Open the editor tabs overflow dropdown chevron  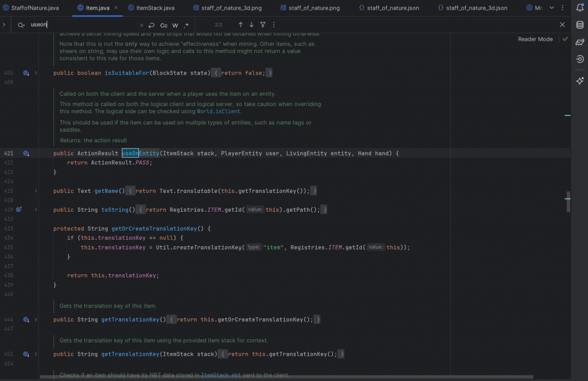(x=552, y=8)
